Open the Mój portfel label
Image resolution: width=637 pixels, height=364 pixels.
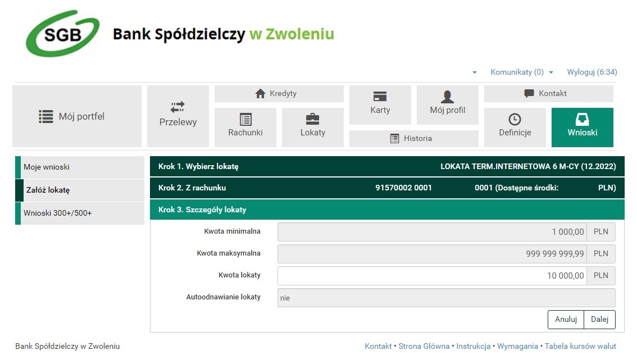[81, 117]
